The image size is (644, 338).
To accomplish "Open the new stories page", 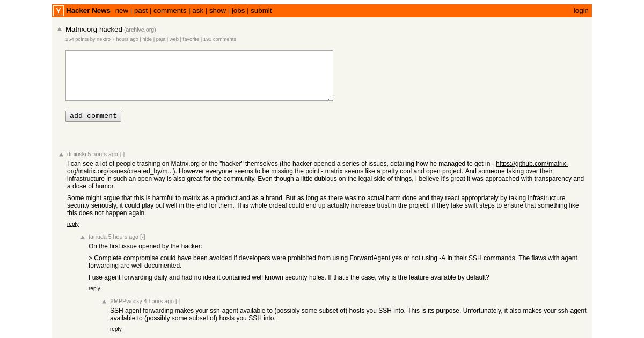I will click(122, 11).
